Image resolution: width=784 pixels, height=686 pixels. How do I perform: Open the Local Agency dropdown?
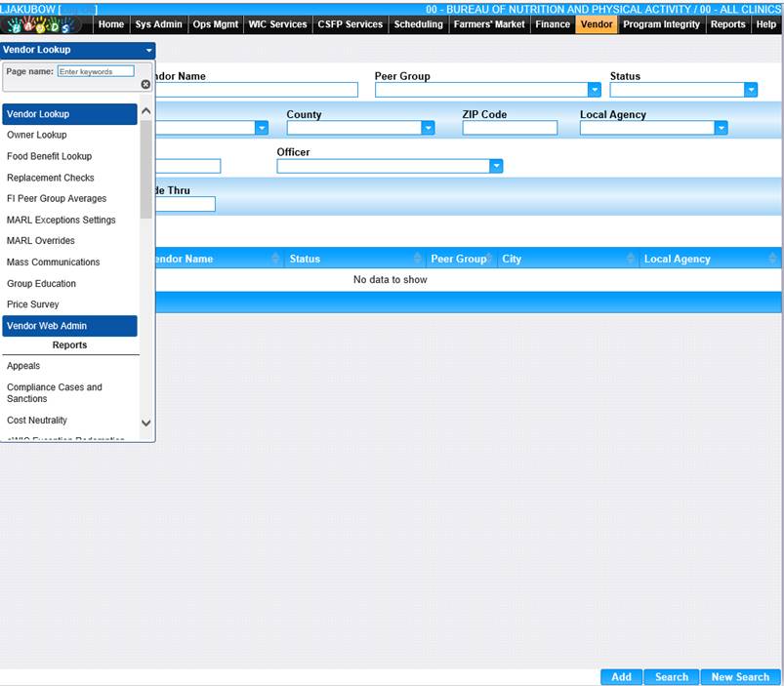(x=721, y=128)
